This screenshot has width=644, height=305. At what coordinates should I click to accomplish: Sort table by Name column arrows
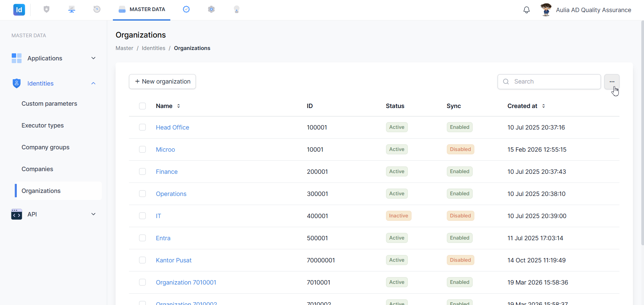179,106
